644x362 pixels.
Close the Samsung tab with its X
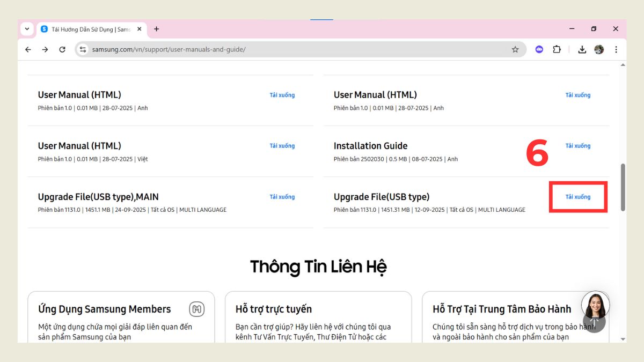click(139, 29)
